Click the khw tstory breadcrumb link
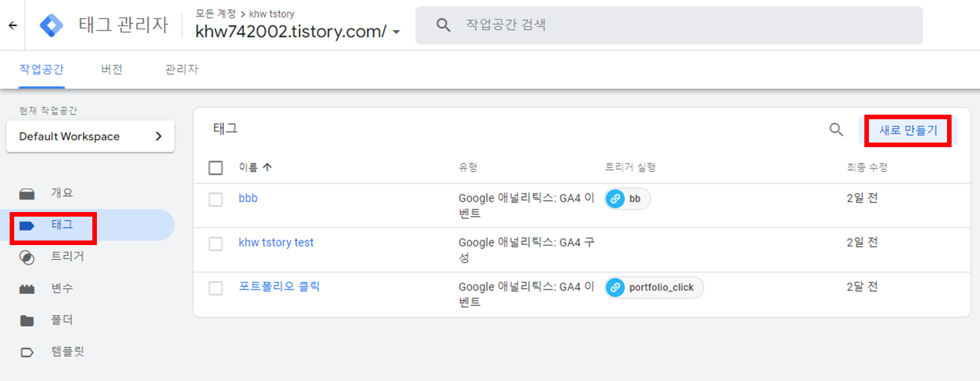This screenshot has height=381, width=980. coord(271,14)
